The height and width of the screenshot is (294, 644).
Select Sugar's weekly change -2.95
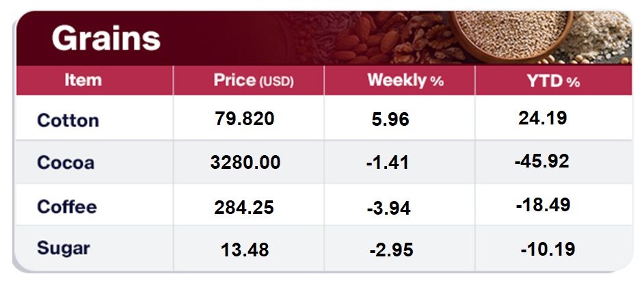click(390, 250)
